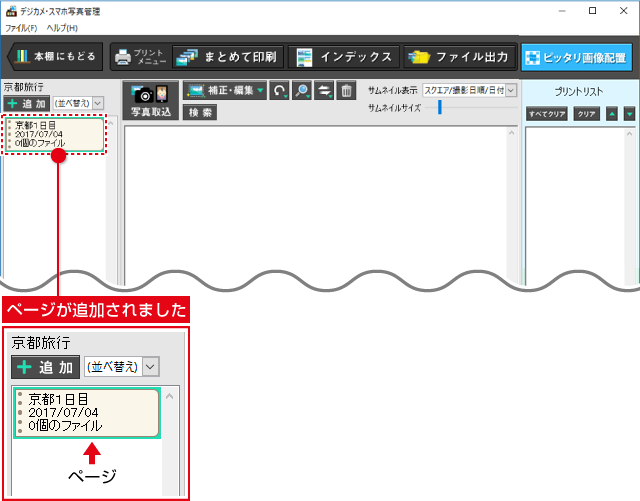
Task: Click the trash delete icon
Action: click(x=346, y=91)
